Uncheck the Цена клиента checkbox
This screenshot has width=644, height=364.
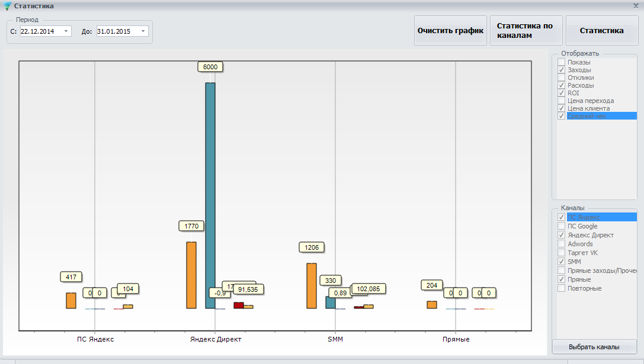562,108
